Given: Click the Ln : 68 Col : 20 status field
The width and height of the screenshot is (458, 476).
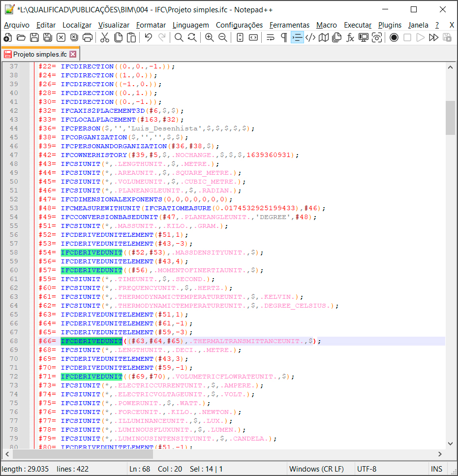Looking at the screenshot, I should click(x=155, y=469).
